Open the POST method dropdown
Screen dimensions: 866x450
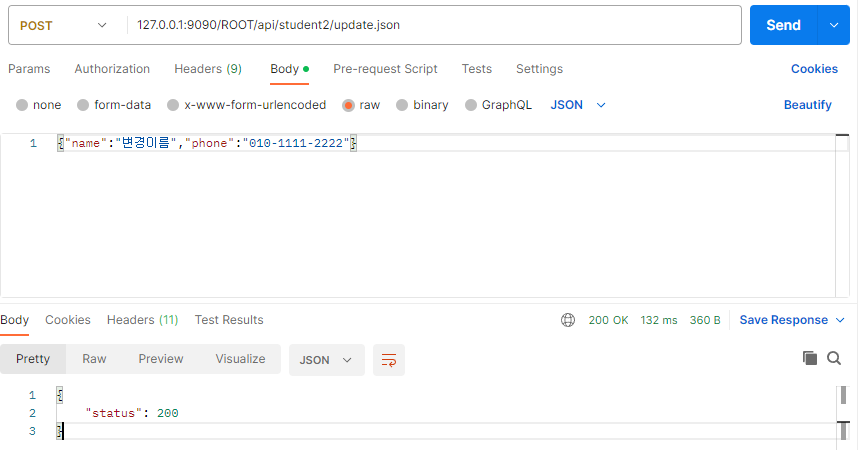(63, 25)
